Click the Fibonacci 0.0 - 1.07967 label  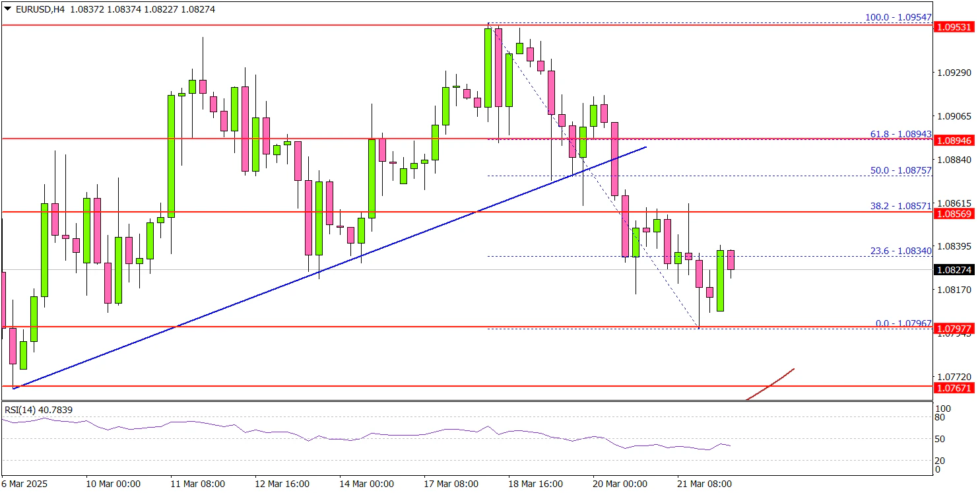point(903,323)
